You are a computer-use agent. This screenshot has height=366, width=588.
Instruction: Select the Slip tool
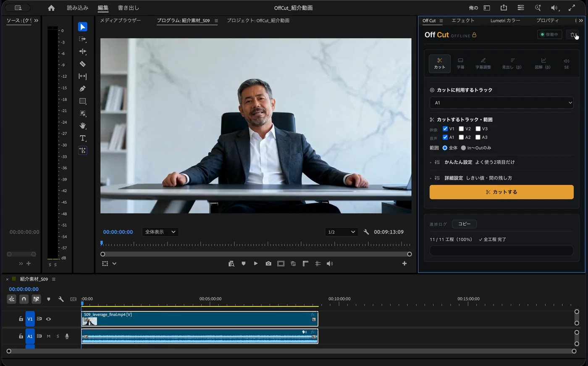83,76
